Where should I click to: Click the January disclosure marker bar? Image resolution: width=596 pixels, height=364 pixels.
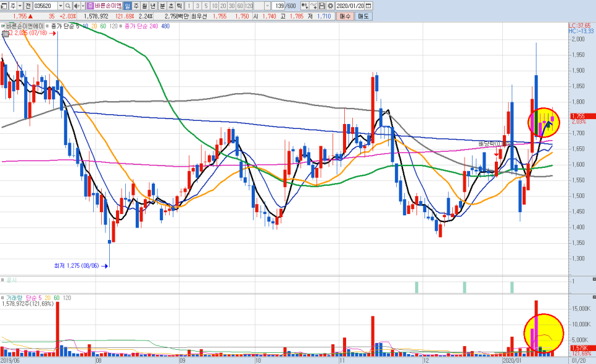(x=512, y=287)
